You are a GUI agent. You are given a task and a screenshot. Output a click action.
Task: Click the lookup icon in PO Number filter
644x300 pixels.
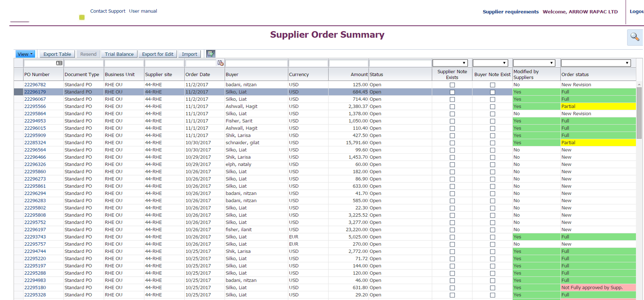pos(59,63)
